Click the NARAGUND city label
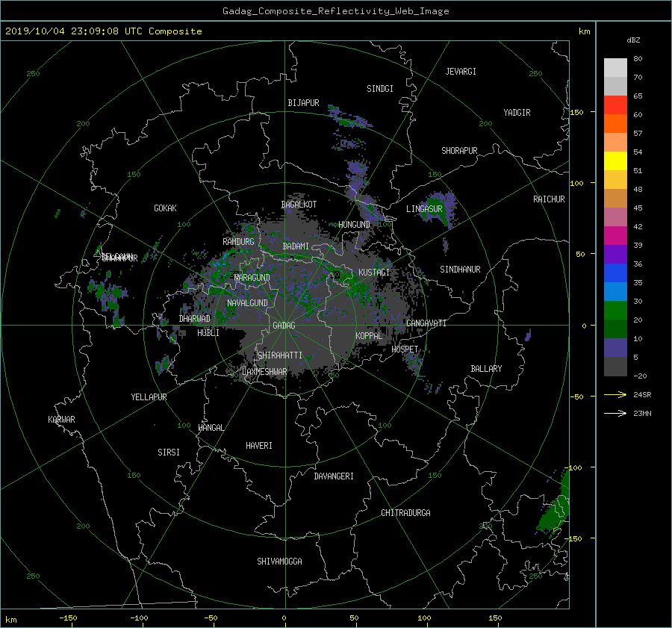Screen dimensions: 672x628 point(252,278)
